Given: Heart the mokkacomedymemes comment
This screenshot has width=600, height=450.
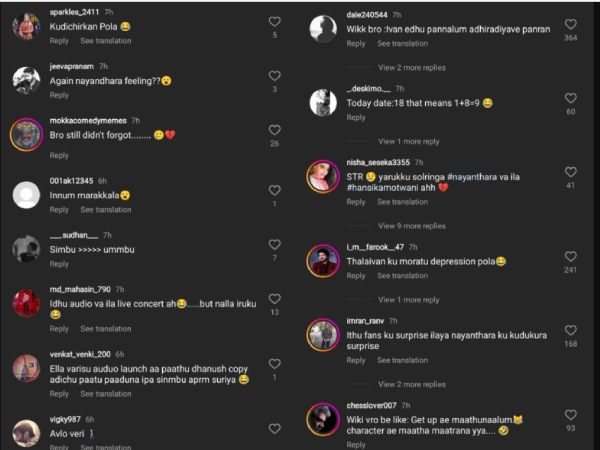Looking at the screenshot, I should click(274, 129).
